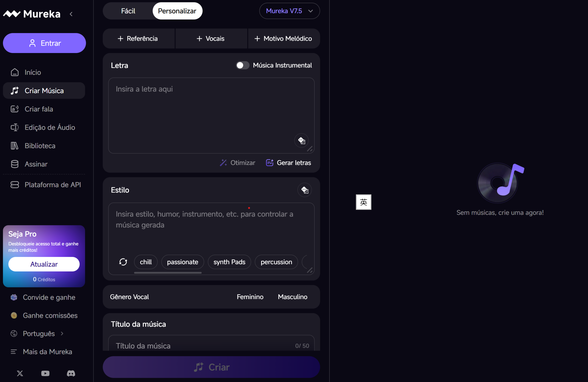
Task: Click the Edição de Áudio icon
Action: (14, 127)
